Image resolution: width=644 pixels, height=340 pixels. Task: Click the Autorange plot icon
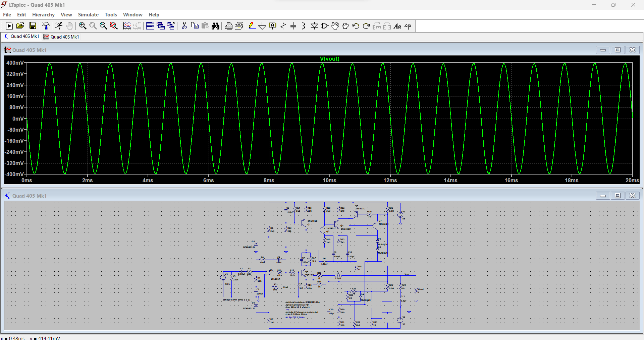click(x=127, y=26)
